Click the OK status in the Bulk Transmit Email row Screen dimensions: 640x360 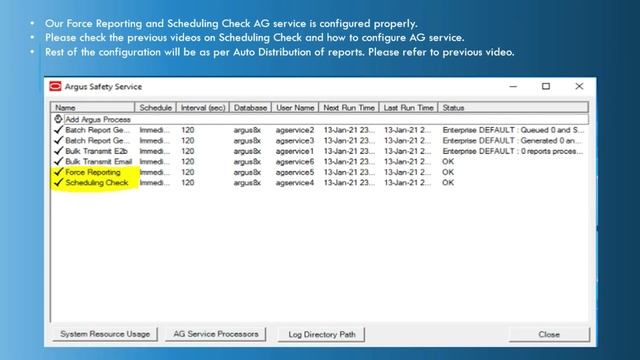[x=448, y=162]
